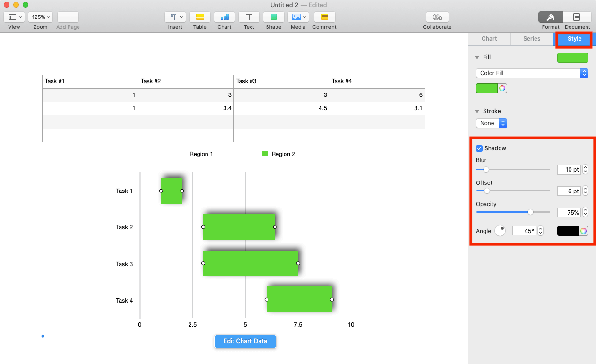Add a Comment using the toolbar
596x364 pixels.
coord(324,17)
